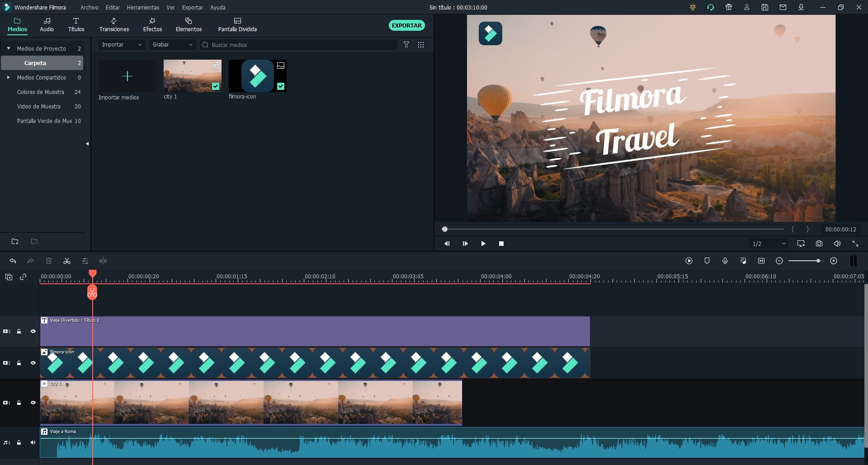The image size is (868, 465).
Task: Click the render preview icon
Action: click(689, 261)
